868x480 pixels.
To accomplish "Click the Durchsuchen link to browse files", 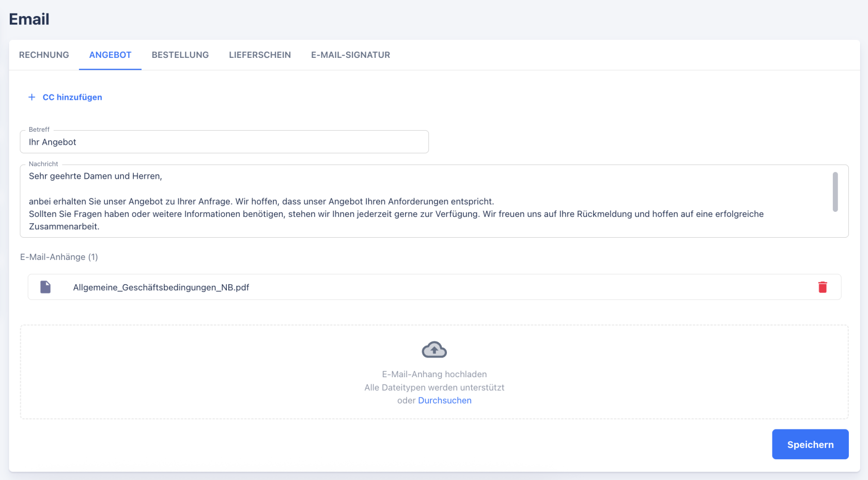I will point(444,400).
